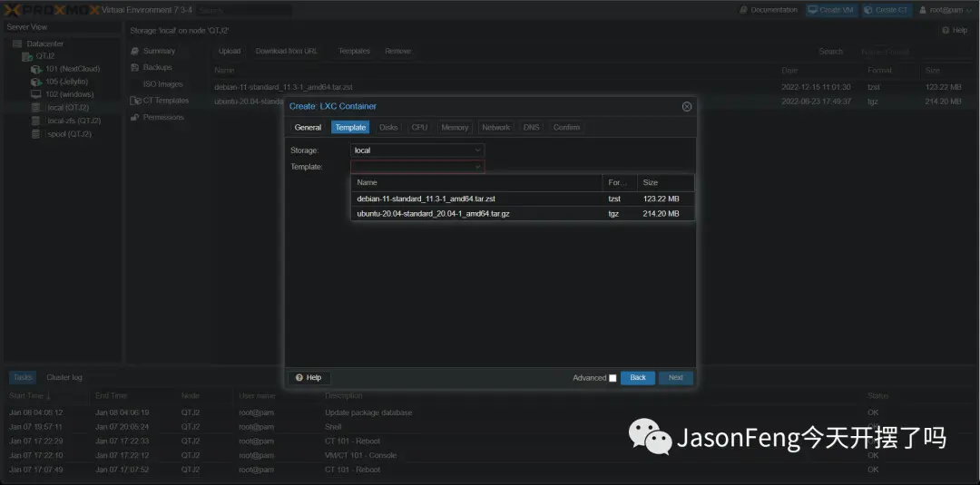Open the Permissions section
Viewport: 980px width, 485px height.
(163, 117)
